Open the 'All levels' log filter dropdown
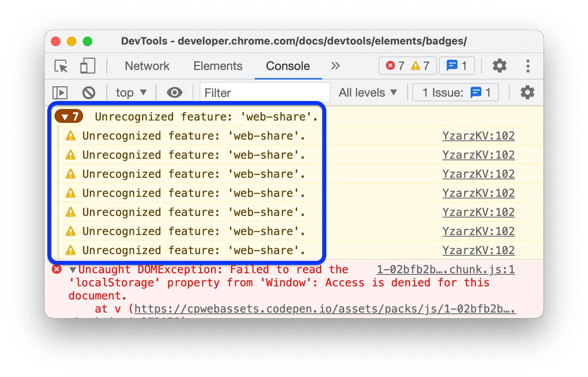 [x=367, y=92]
